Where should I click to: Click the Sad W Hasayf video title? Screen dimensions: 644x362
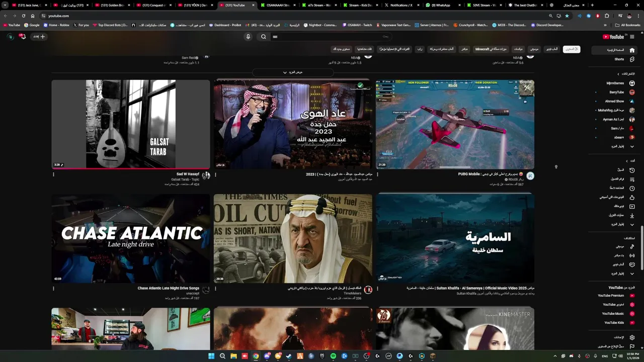point(188,174)
